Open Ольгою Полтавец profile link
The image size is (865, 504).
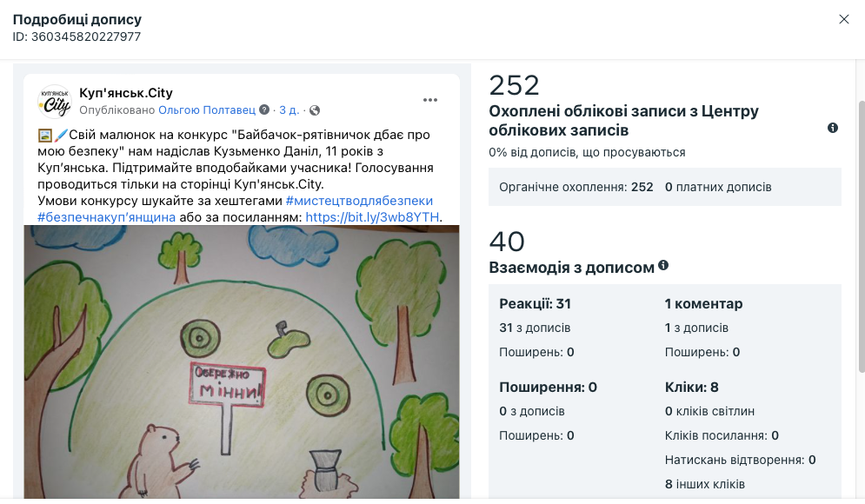point(207,109)
